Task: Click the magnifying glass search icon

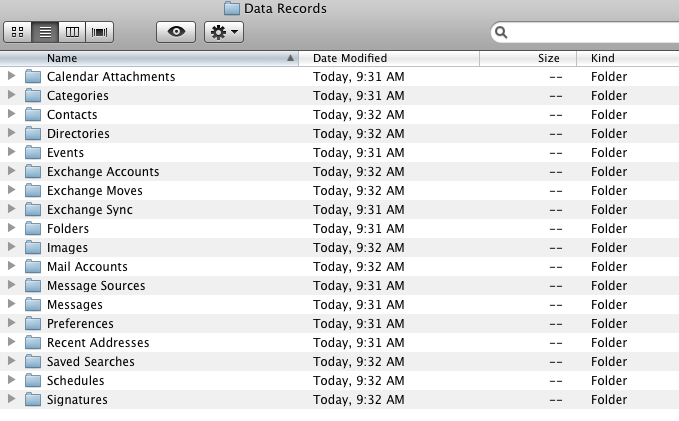Action: [x=501, y=32]
